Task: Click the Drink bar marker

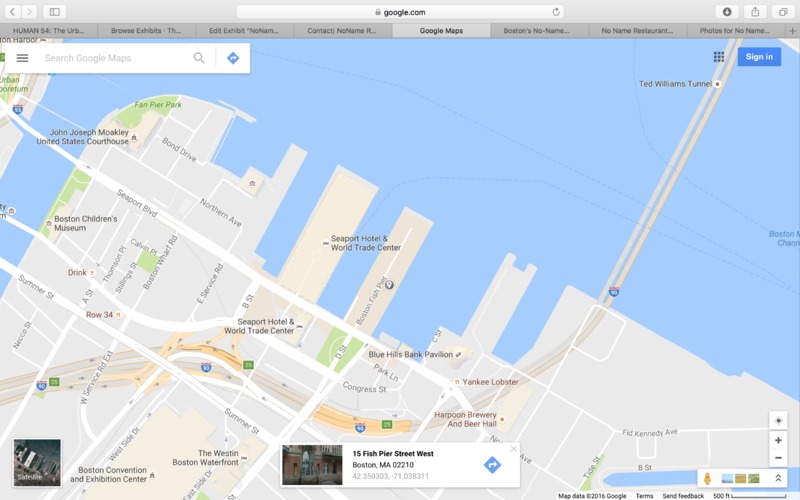Action: [92, 273]
